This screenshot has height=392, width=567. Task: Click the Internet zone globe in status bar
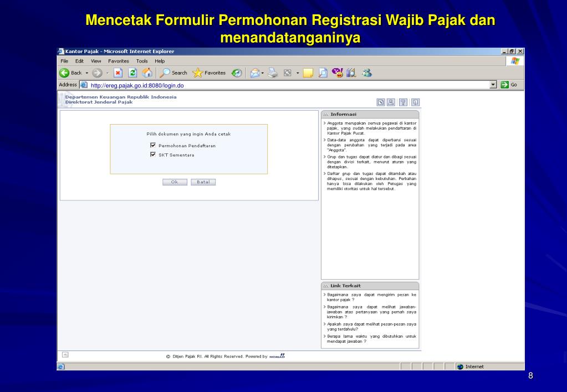461,367
